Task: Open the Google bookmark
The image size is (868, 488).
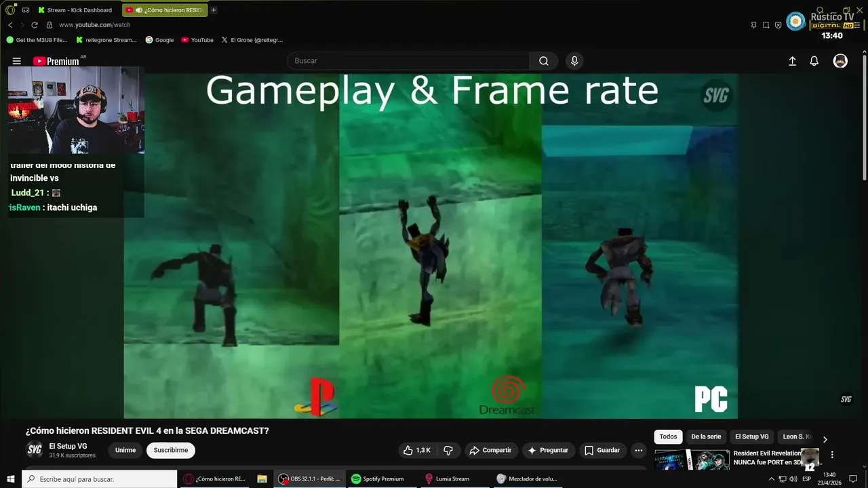Action: 160,40
